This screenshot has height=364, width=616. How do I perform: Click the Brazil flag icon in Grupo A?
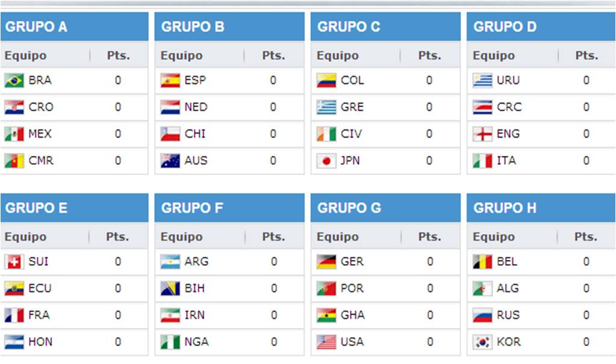pos(14,81)
